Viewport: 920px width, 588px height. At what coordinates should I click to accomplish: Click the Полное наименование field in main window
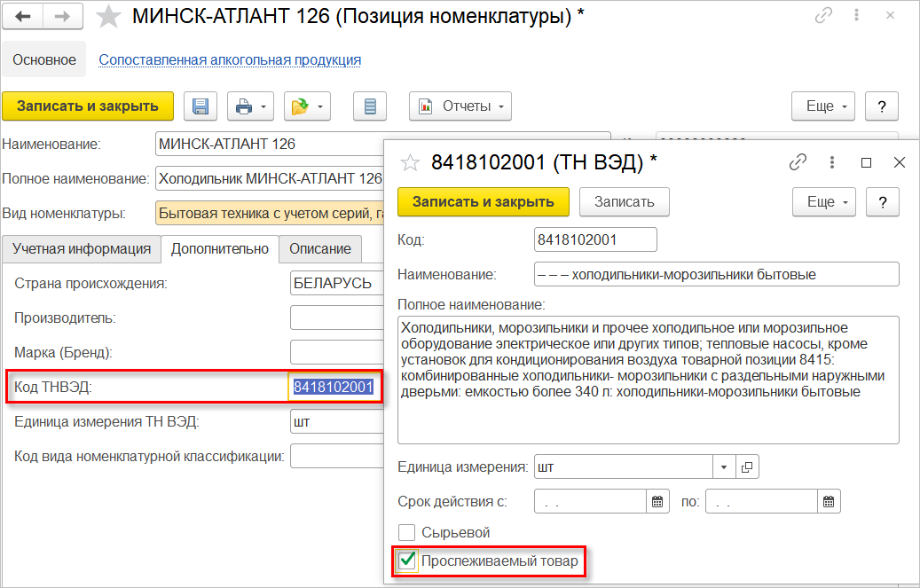tap(270, 178)
